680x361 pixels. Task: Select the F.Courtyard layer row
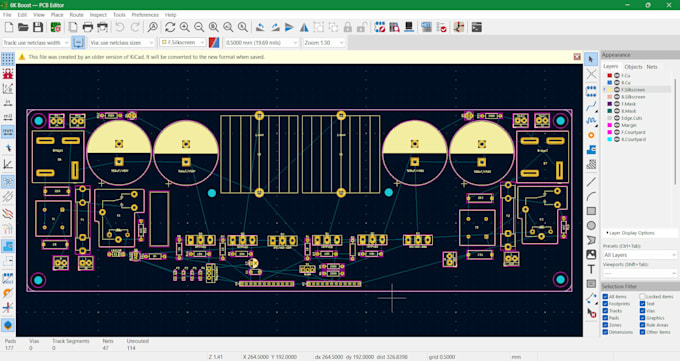638,132
